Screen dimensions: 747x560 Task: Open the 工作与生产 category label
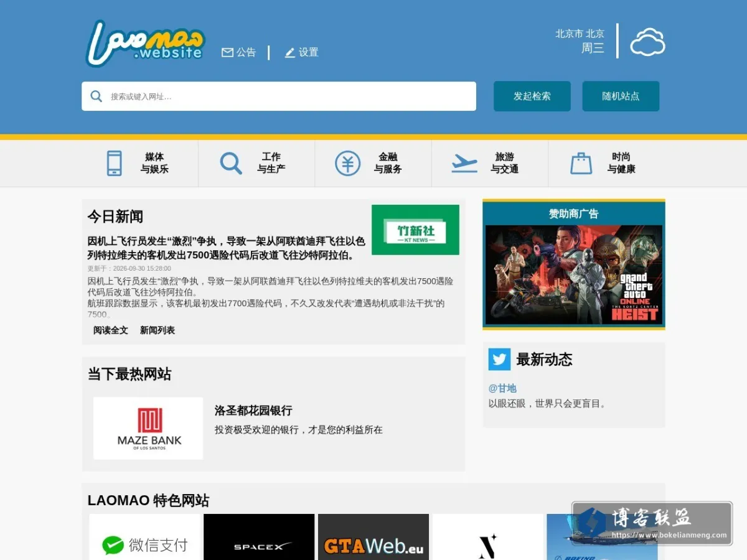pyautogui.click(x=271, y=163)
